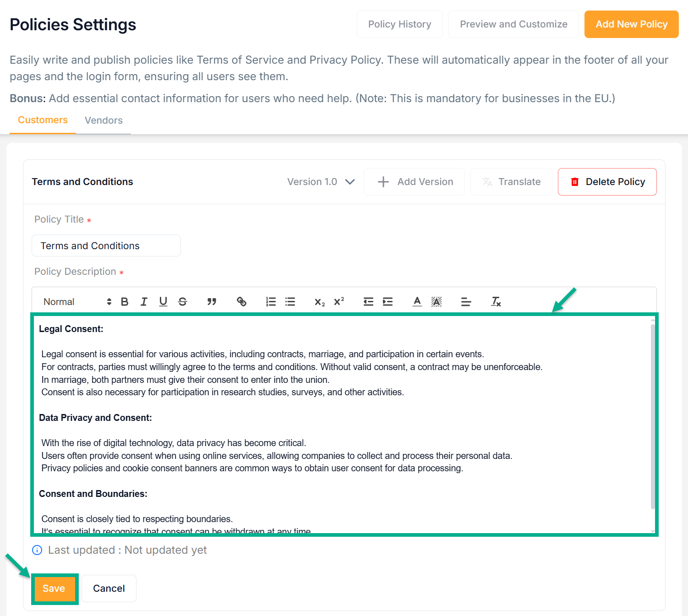Underline the selected text
The width and height of the screenshot is (688, 616).
pyautogui.click(x=163, y=302)
